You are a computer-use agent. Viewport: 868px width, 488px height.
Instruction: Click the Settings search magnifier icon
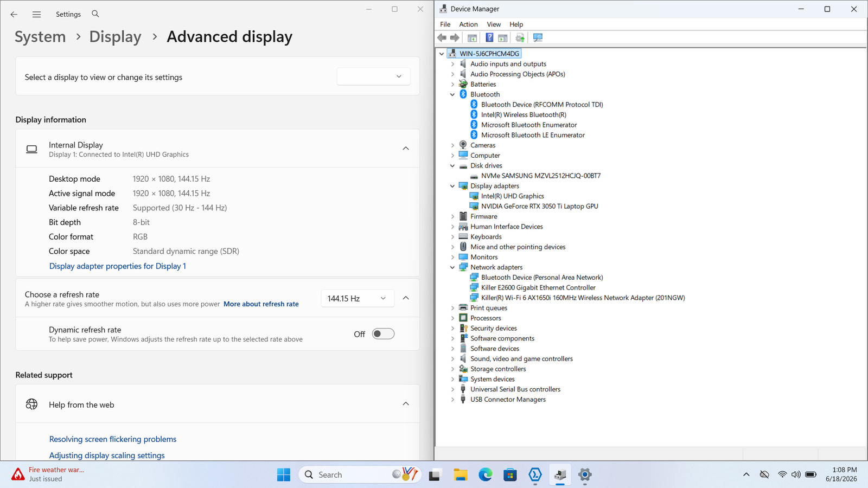click(95, 14)
